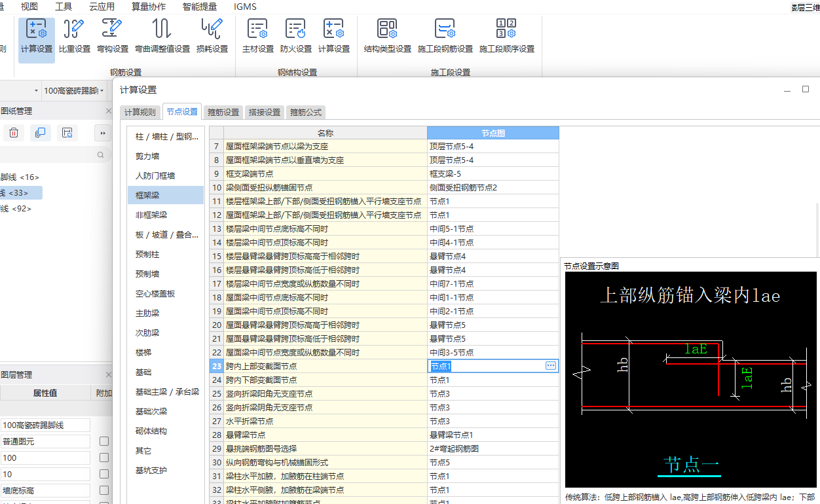820x504 pixels.
Task: Select 柱 / 墙柱 / 型钢 category
Action: (x=166, y=136)
